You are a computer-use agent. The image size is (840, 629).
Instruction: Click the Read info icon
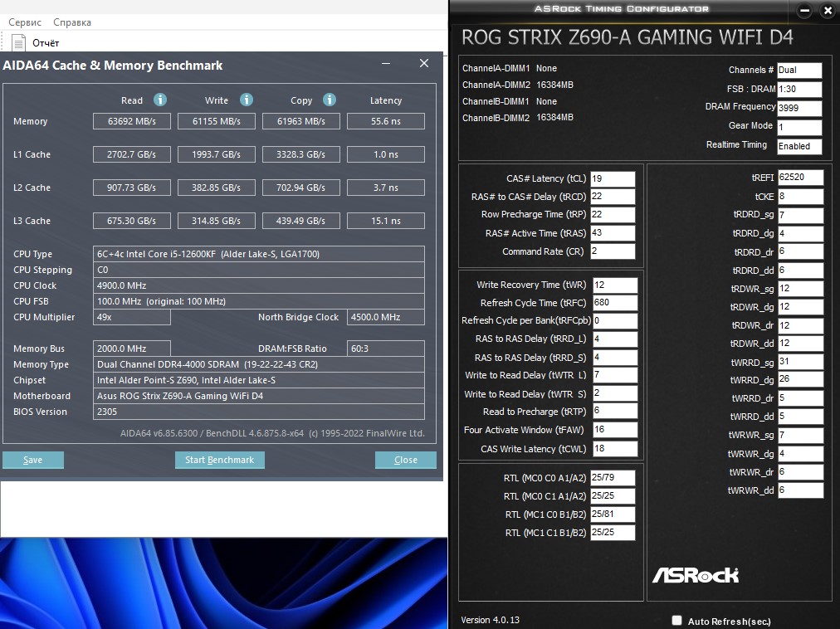(x=159, y=100)
